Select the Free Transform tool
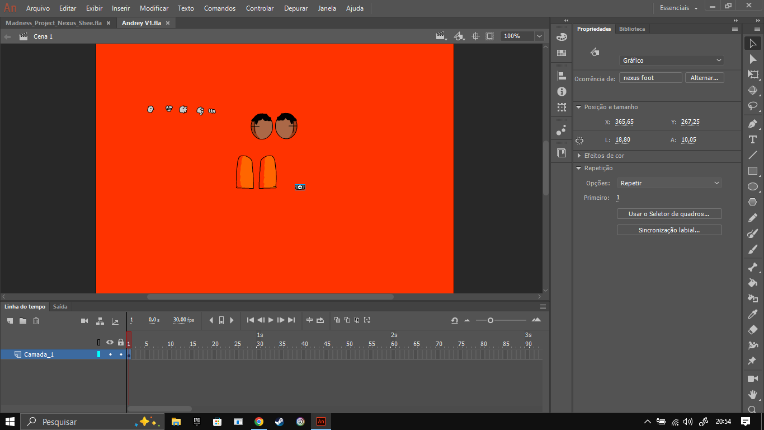 [753, 75]
